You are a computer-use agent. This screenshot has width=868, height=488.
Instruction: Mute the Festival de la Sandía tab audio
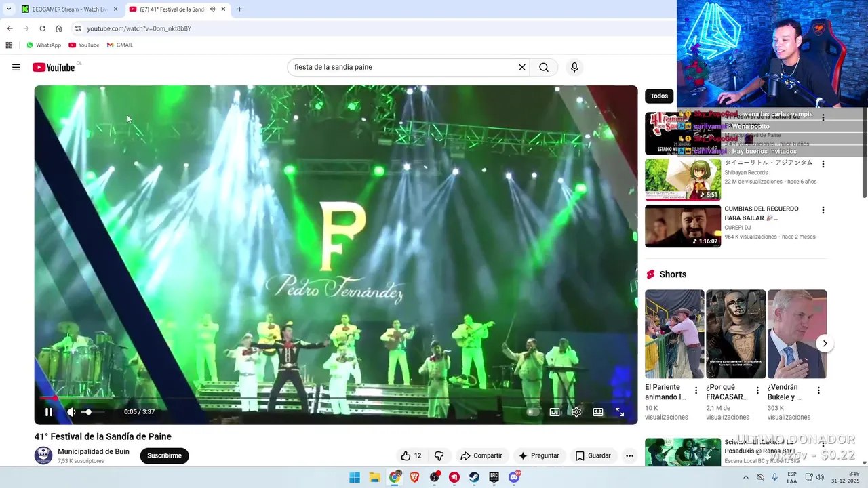pos(213,9)
